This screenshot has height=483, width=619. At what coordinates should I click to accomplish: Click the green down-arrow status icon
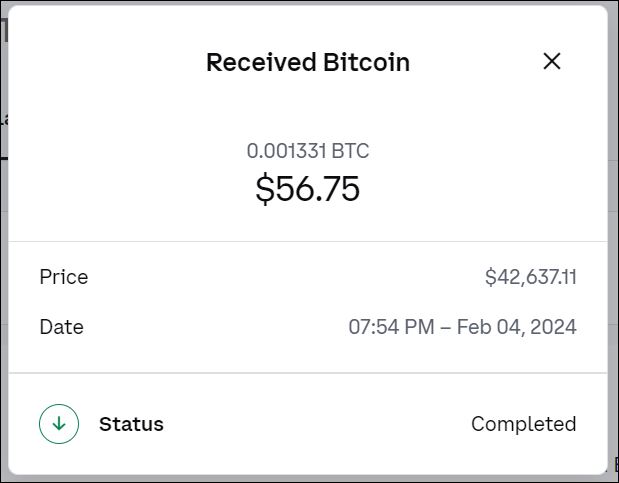tap(59, 424)
